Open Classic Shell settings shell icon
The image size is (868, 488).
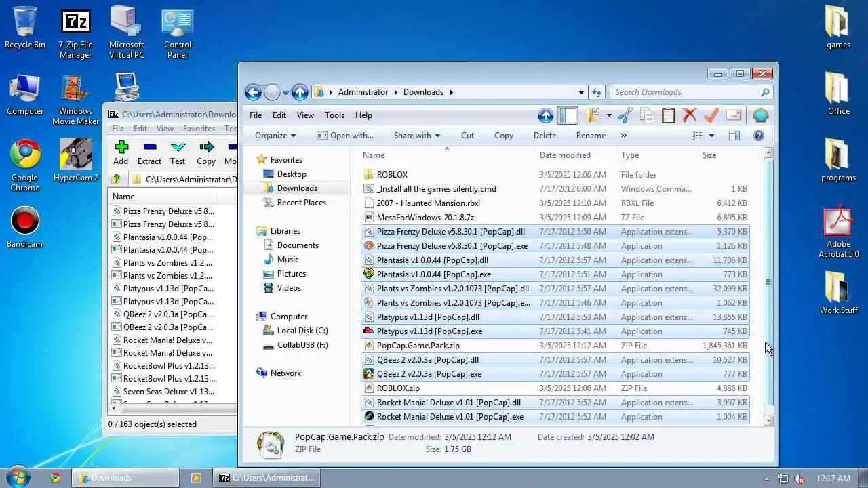(761, 115)
